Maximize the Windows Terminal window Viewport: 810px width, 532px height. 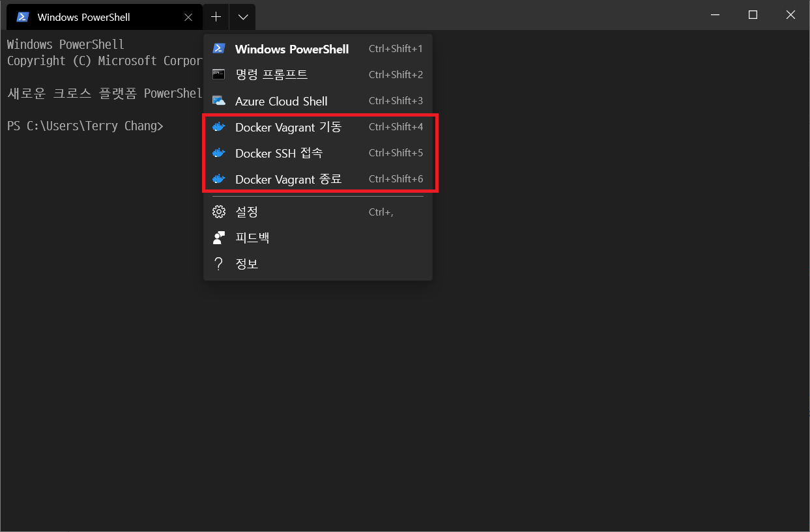753,15
